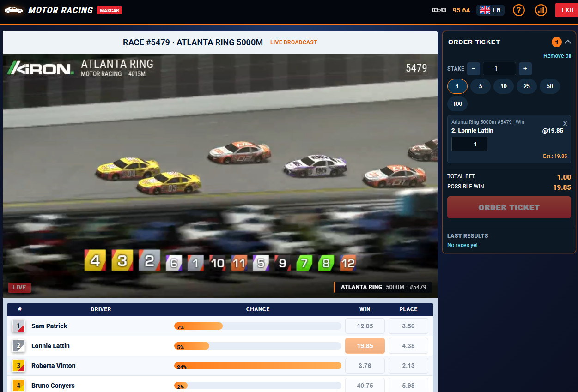Click Roberta Vinton's number 3 badge
The width and height of the screenshot is (578, 392).
[18, 366]
